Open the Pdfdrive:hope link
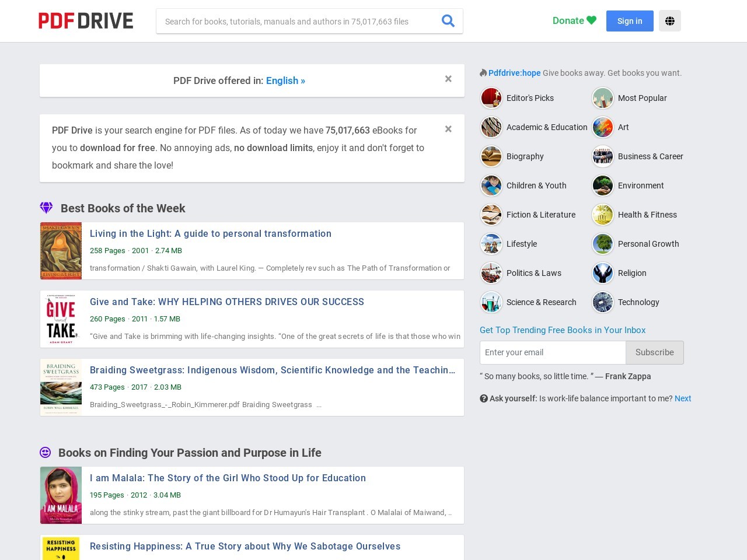Viewport: 747px width, 560px height. click(514, 73)
